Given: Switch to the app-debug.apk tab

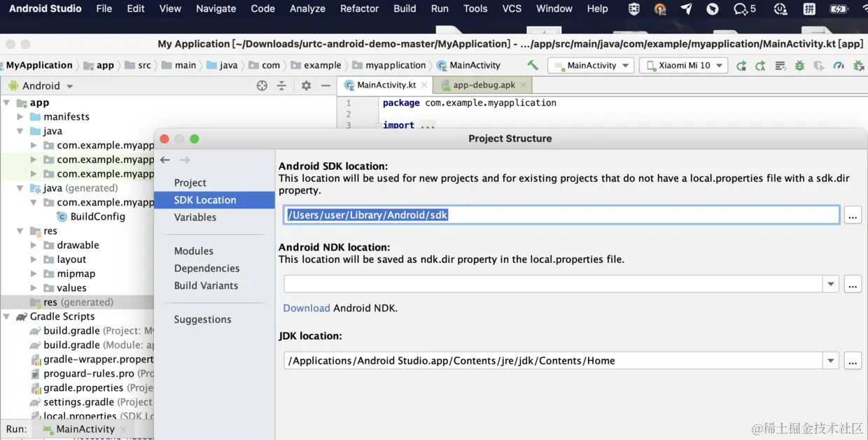Looking at the screenshot, I should point(484,85).
